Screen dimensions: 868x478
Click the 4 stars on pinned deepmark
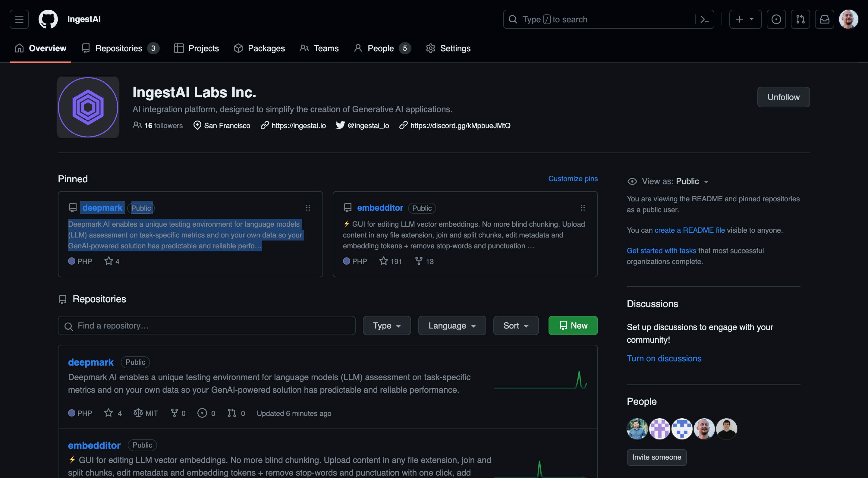click(112, 261)
